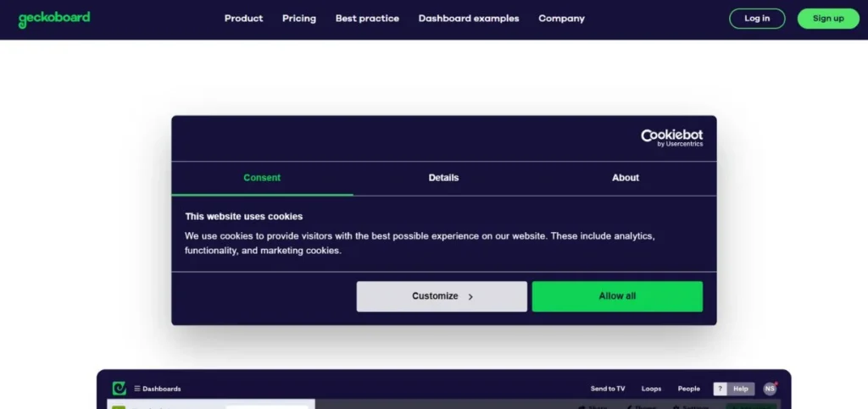Switch to the Details tab
Screen dimensions: 868x409
[443, 178]
